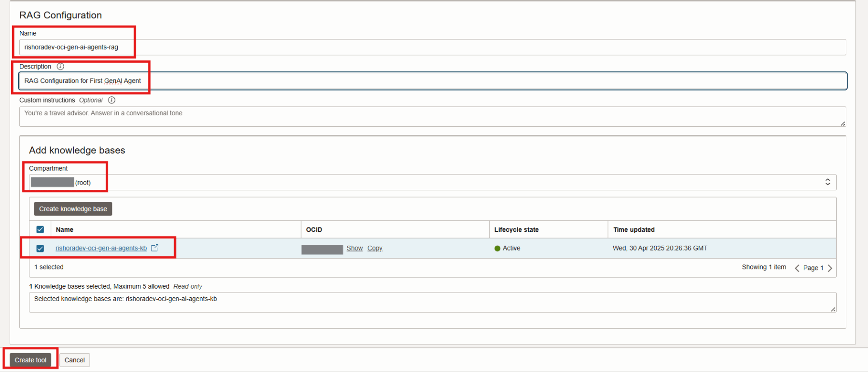Go to previous page arrow

click(797, 268)
